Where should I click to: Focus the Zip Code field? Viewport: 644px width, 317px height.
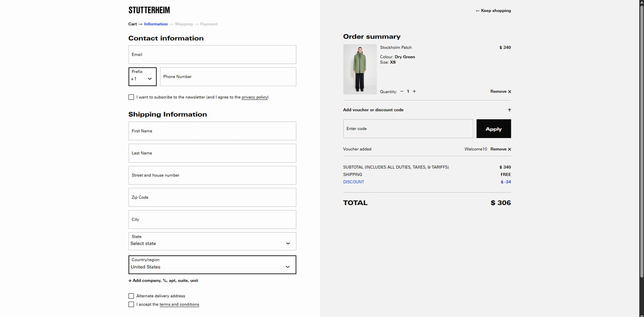pos(212,197)
